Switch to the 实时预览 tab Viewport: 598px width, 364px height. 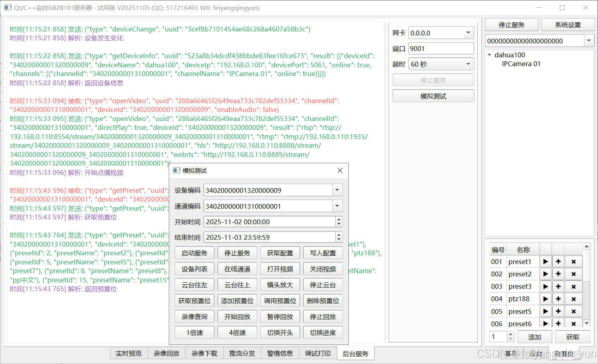point(129,353)
